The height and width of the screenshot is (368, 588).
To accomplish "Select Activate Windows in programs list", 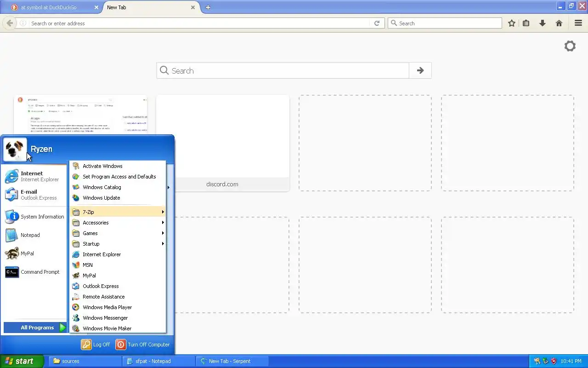I will pyautogui.click(x=118, y=166).
